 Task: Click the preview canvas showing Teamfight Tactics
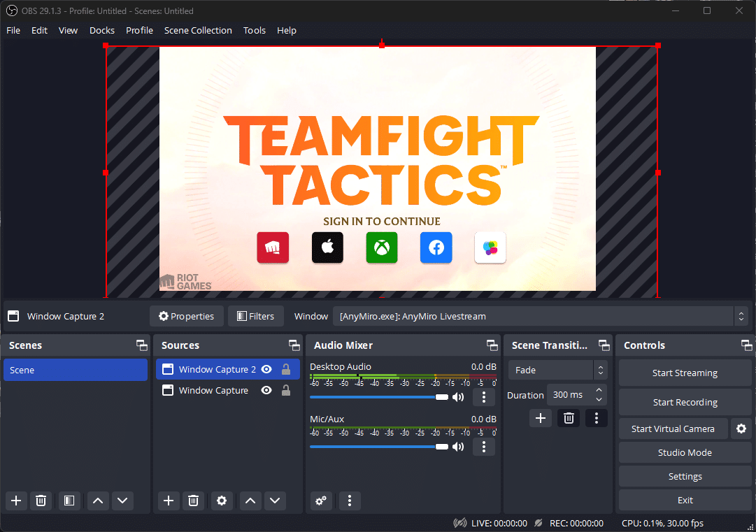[378, 168]
